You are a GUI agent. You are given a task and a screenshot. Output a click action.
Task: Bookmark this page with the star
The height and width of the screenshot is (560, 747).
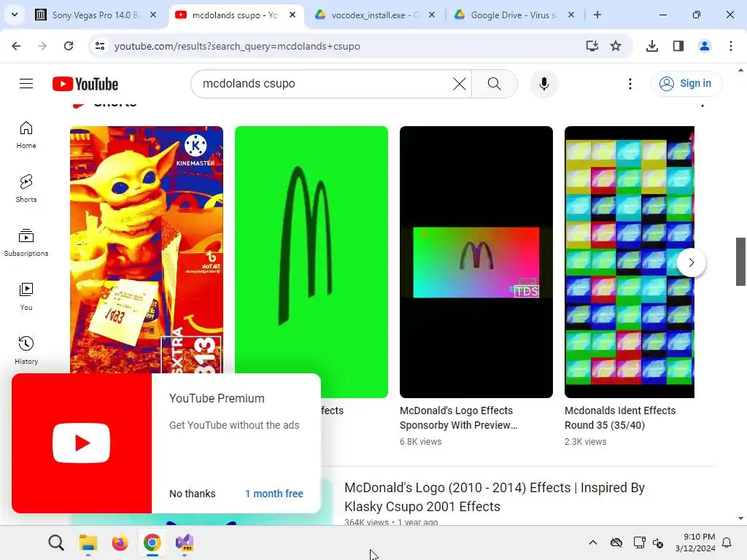616,46
